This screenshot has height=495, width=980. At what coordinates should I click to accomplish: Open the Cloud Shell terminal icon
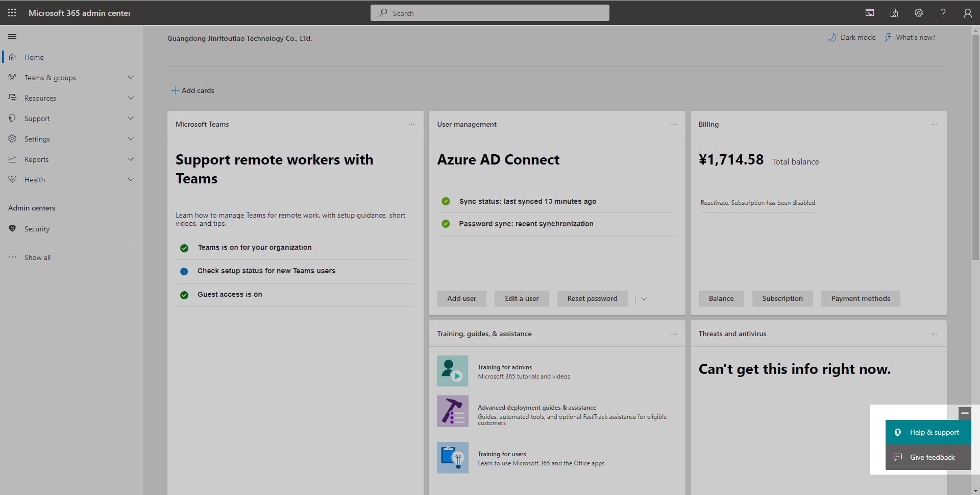pos(870,12)
